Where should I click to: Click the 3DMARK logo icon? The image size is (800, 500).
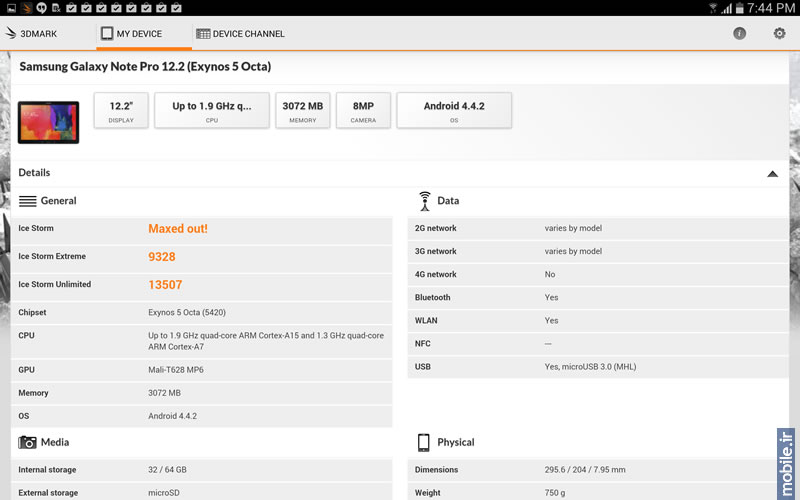[11, 34]
